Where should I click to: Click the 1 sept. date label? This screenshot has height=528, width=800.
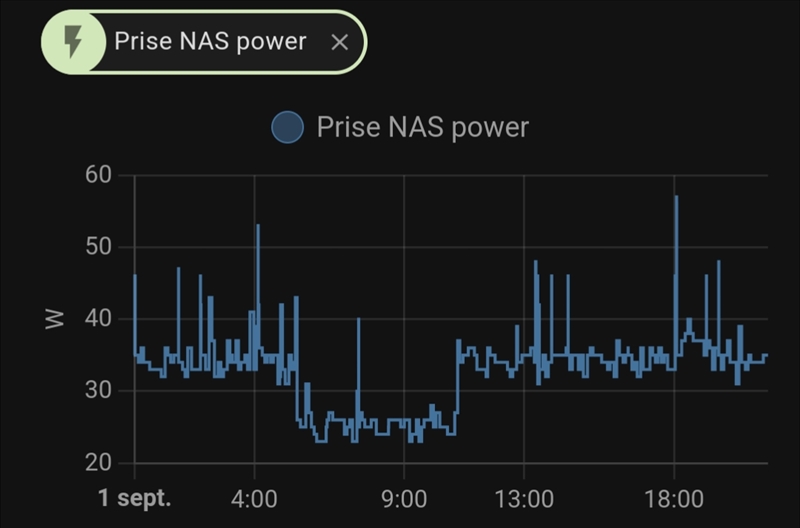(135, 498)
